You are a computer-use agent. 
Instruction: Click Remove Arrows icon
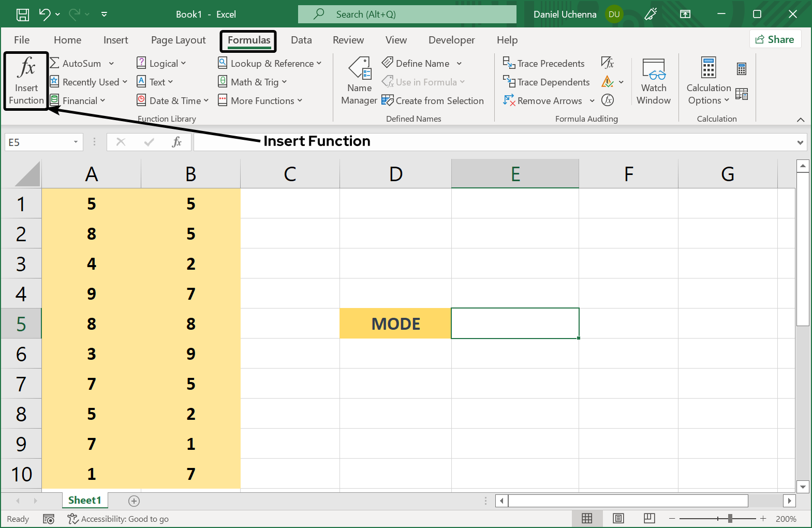509,100
